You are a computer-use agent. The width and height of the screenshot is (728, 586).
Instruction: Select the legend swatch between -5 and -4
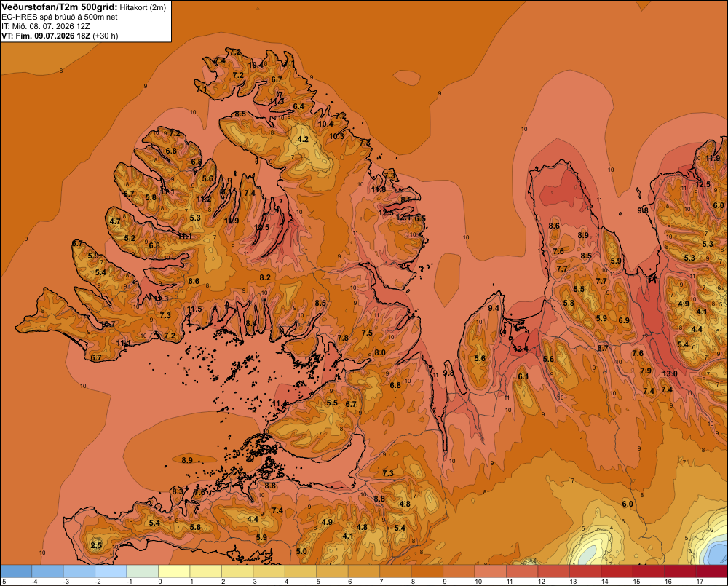point(16,571)
